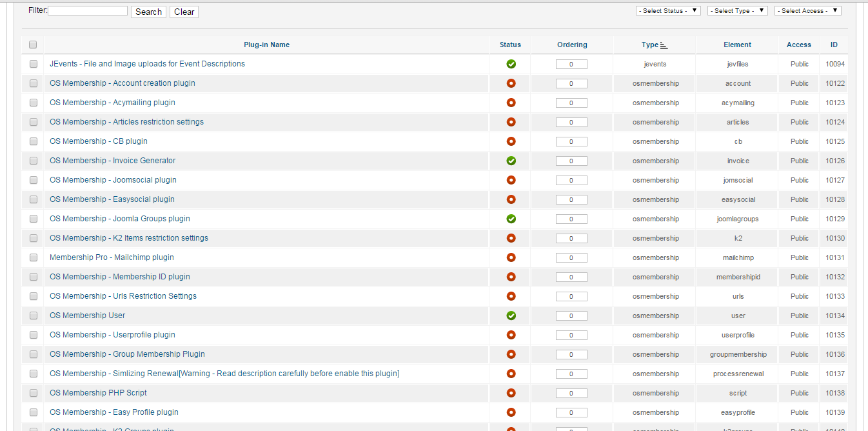Sort by ID column header
This screenshot has width=868, height=431.
pyautogui.click(x=834, y=45)
